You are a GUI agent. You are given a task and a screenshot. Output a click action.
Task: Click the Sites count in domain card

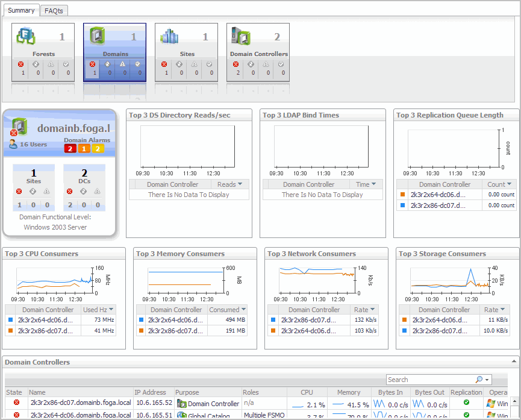(34, 173)
